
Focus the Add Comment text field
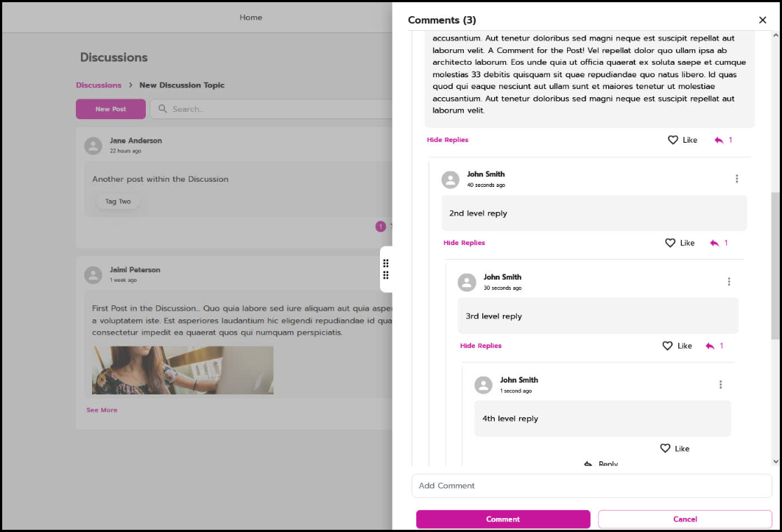pos(591,486)
